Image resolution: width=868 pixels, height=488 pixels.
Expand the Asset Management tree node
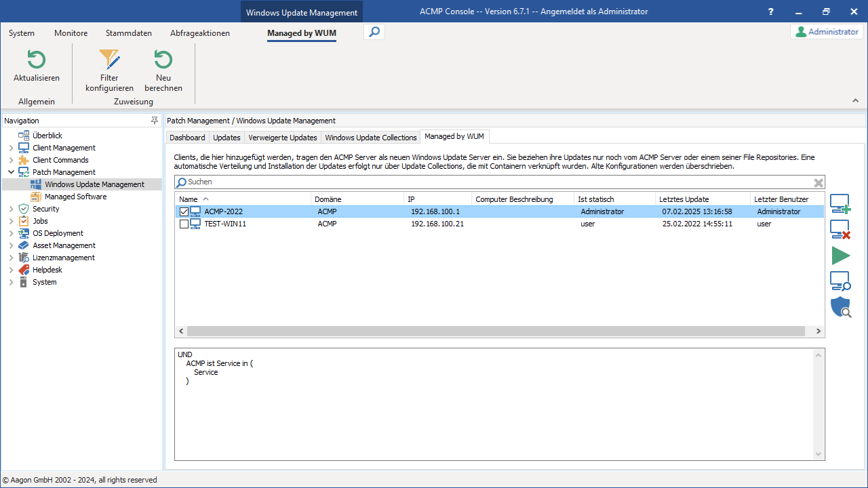point(11,245)
